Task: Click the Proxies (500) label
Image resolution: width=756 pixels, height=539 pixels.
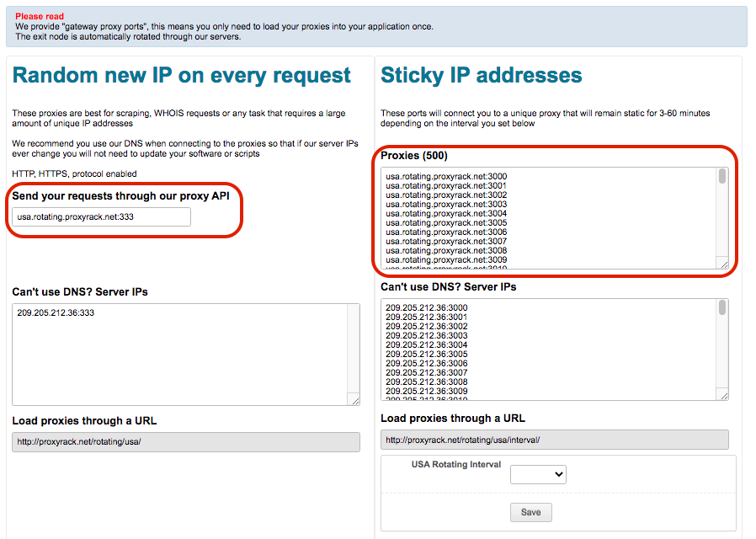Action: point(414,156)
